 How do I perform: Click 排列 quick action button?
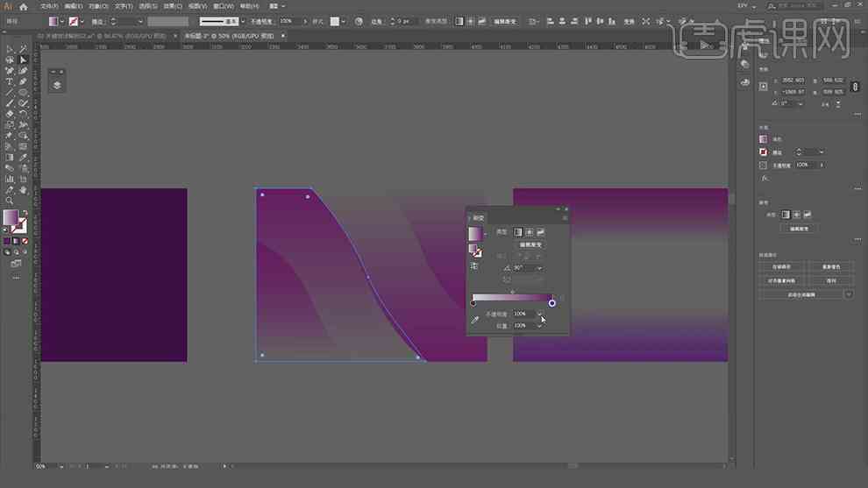tap(831, 281)
